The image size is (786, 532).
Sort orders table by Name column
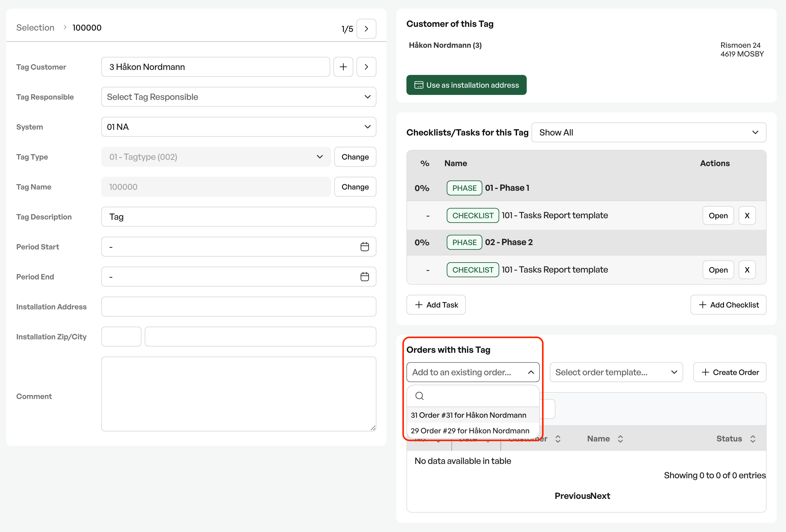click(x=620, y=439)
